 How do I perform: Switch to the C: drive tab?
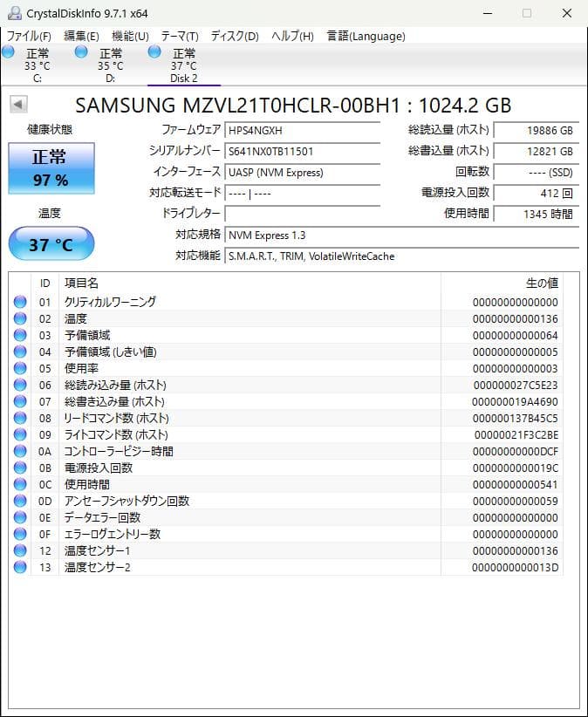tap(37, 65)
